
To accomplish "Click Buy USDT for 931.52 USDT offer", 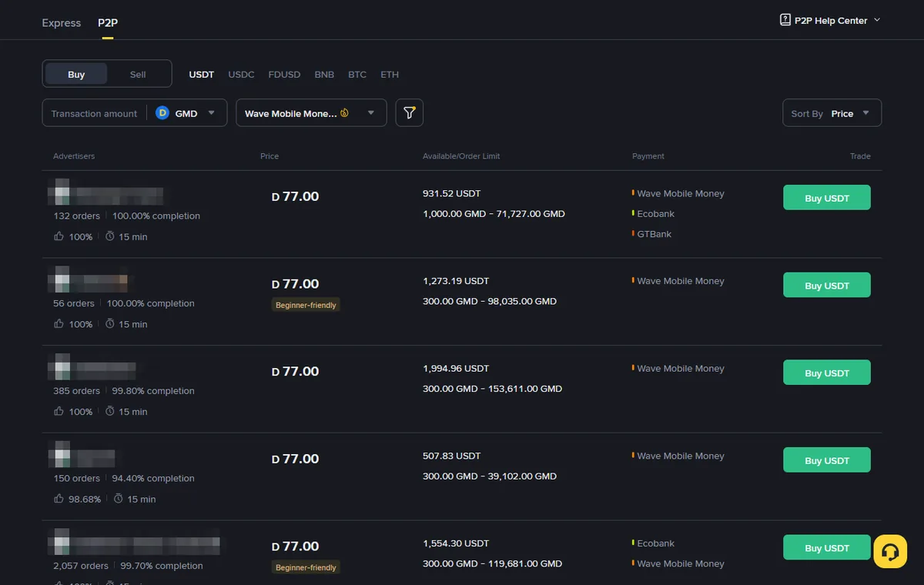I will 827,198.
